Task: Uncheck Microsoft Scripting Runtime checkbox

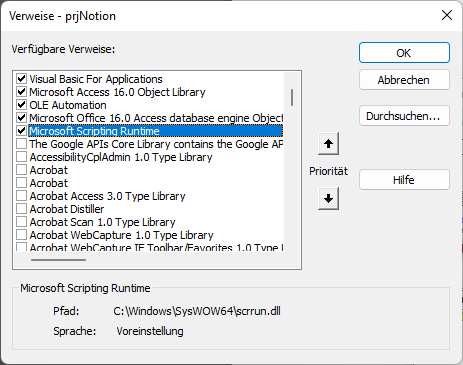Action: 22,131
